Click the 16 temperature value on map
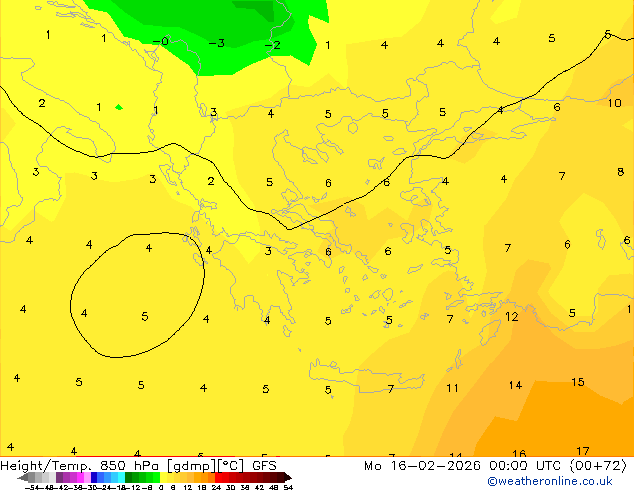Image resolution: width=634 pixels, height=490 pixels. click(x=519, y=453)
